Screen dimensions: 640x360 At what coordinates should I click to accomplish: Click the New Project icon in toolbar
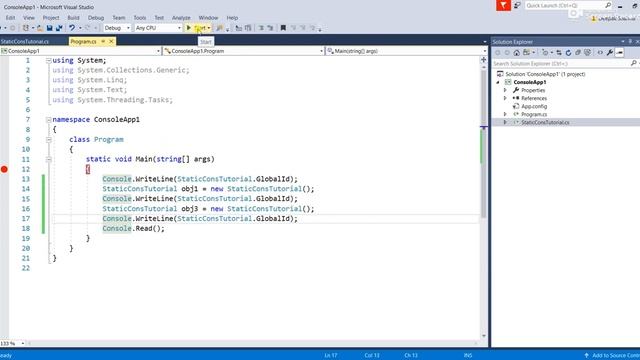pyautogui.click(x=26, y=28)
